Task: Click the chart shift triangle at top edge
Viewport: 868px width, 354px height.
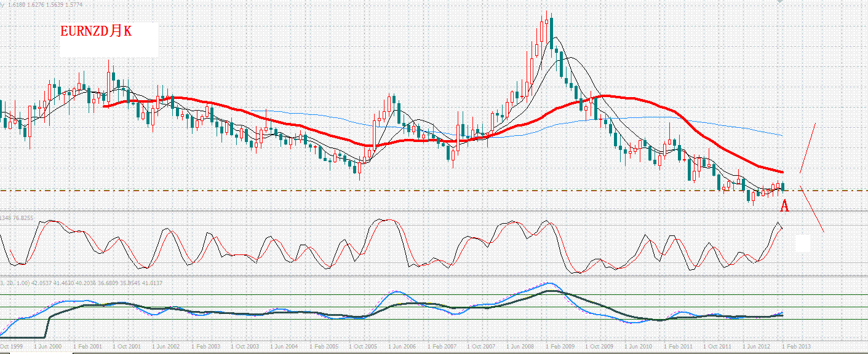Action: 779,2
